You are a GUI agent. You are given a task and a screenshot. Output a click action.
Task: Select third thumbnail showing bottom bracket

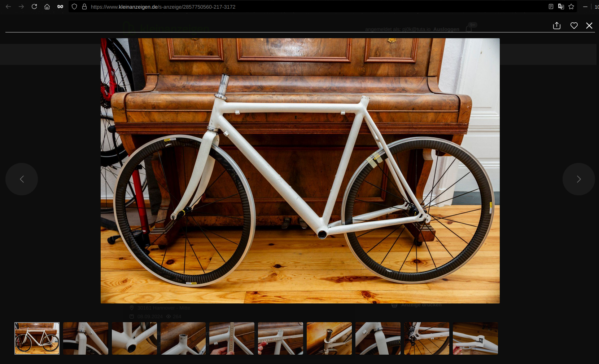[134, 338]
